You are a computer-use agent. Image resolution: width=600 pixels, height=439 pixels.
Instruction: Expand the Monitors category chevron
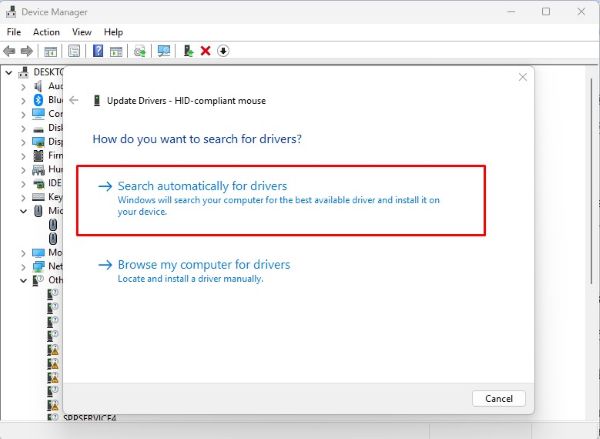click(x=23, y=253)
